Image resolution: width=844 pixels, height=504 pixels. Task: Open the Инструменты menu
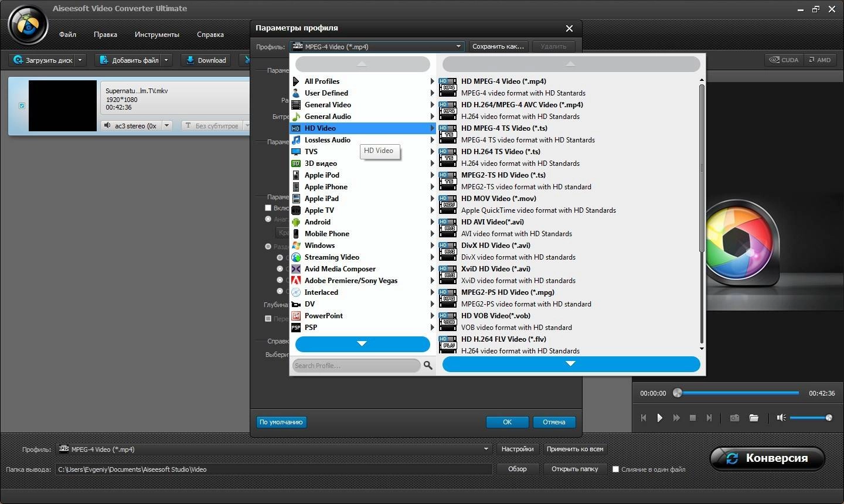point(156,35)
